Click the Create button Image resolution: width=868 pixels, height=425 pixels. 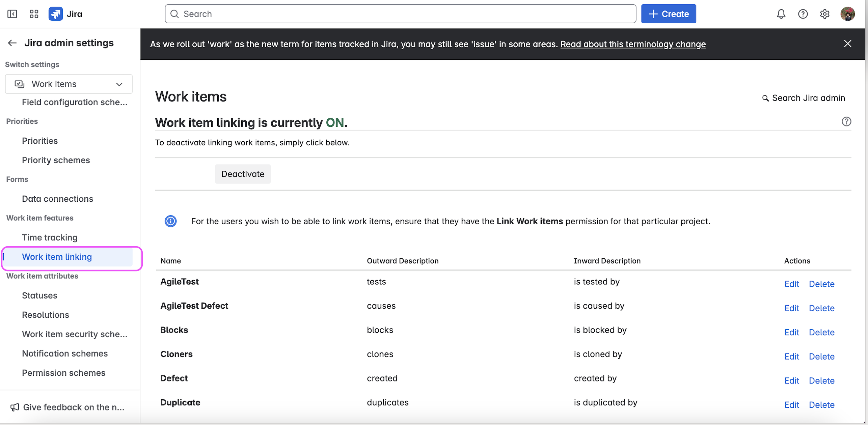668,14
